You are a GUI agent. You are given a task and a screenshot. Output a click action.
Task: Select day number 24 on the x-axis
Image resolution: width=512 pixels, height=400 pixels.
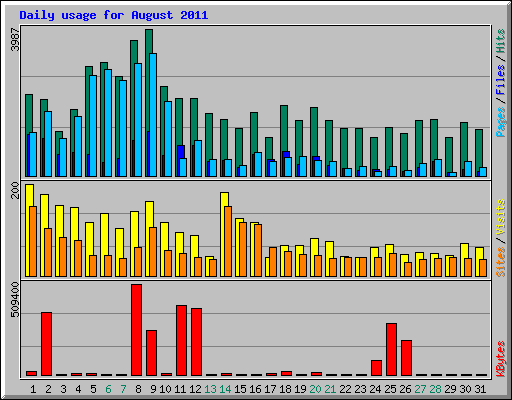pos(375,389)
